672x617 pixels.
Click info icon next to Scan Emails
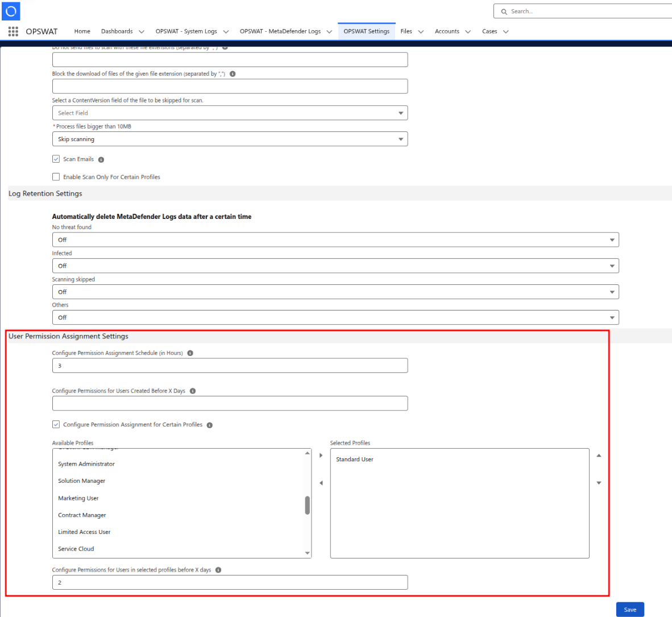click(x=101, y=159)
